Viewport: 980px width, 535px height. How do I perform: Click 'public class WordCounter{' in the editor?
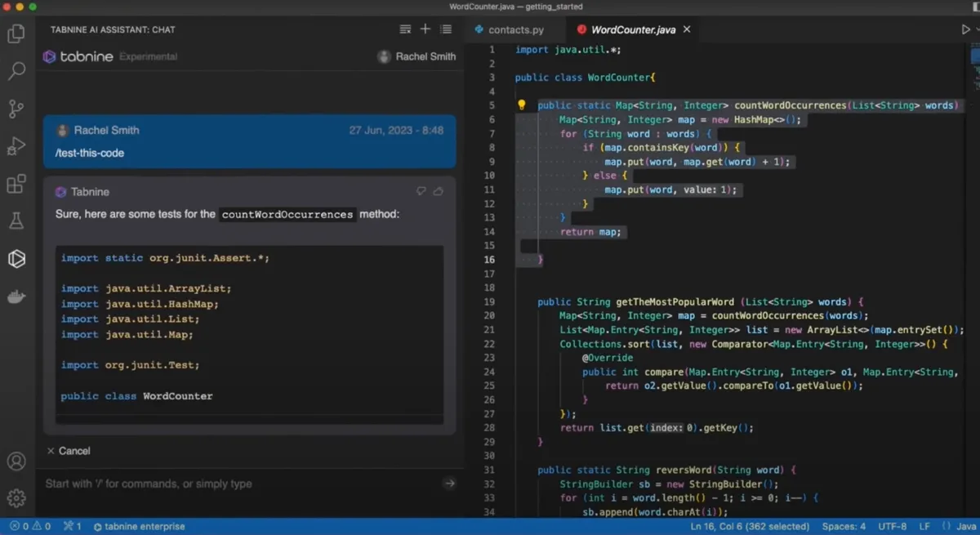pos(586,78)
